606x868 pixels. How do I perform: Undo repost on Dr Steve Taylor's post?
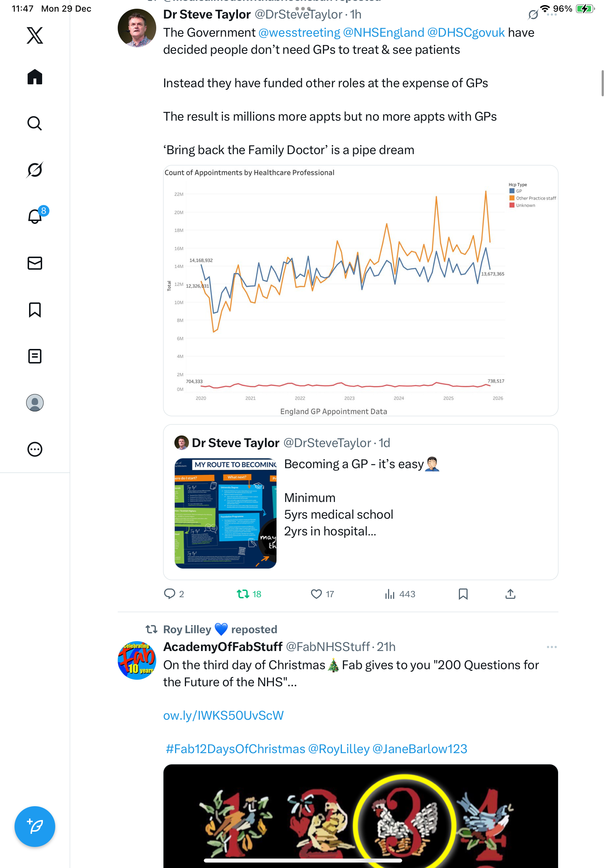(x=243, y=594)
